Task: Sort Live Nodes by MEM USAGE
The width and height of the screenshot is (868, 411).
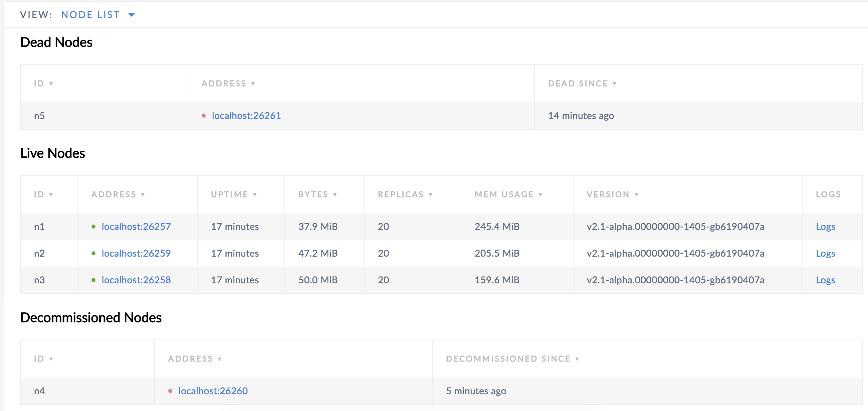Action: click(x=508, y=194)
